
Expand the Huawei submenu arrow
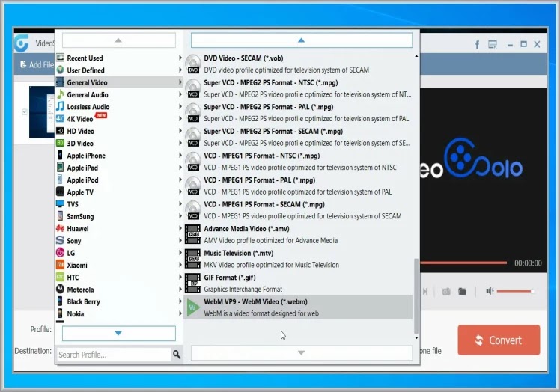(180, 228)
